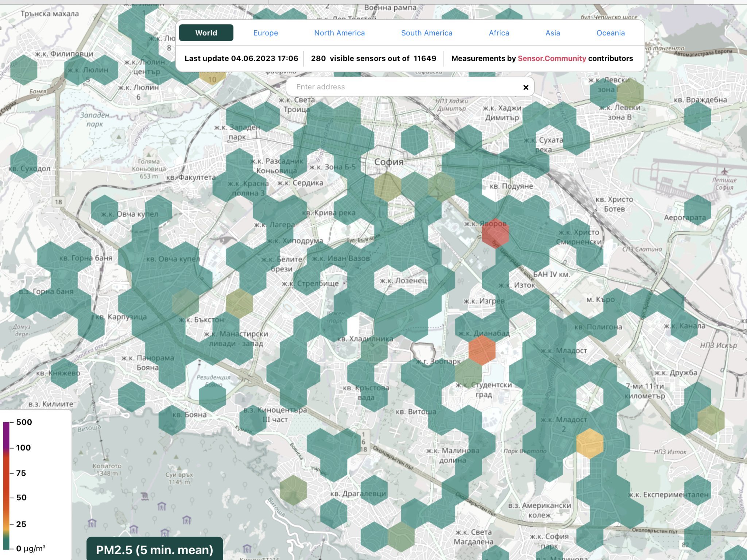Click the PM2.5 color scale legend bar
The height and width of the screenshot is (560, 747).
coord(6,485)
